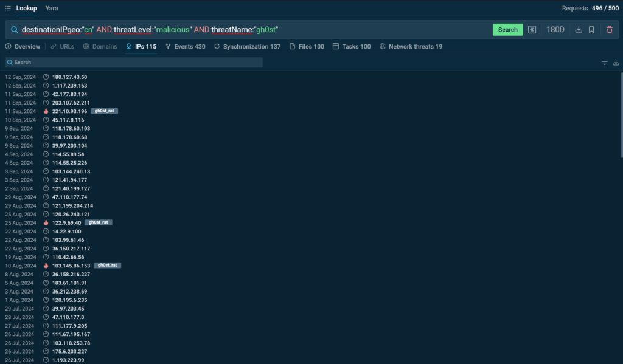Viewport: 623px width, 364px height.
Task: Go to the Network threats 19 tab
Action: (411, 47)
